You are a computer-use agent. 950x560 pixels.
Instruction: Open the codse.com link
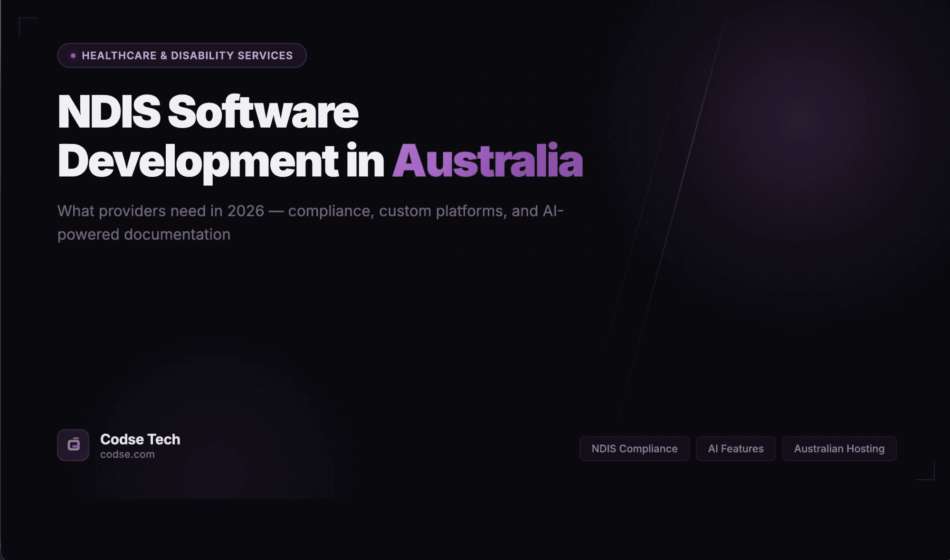pyautogui.click(x=127, y=454)
